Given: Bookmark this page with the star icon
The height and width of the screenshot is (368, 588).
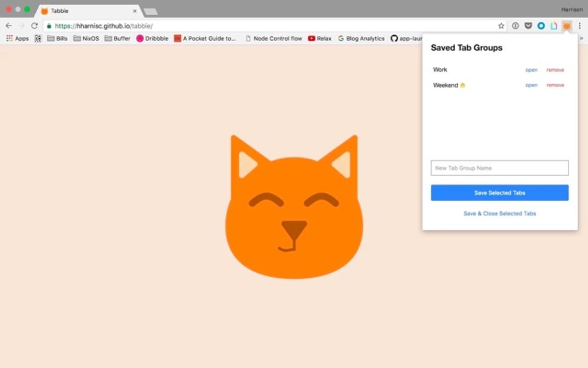Looking at the screenshot, I should click(x=501, y=26).
